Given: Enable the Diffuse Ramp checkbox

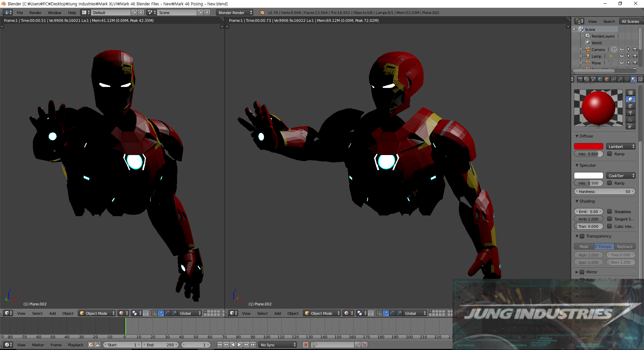Looking at the screenshot, I should click(609, 154).
